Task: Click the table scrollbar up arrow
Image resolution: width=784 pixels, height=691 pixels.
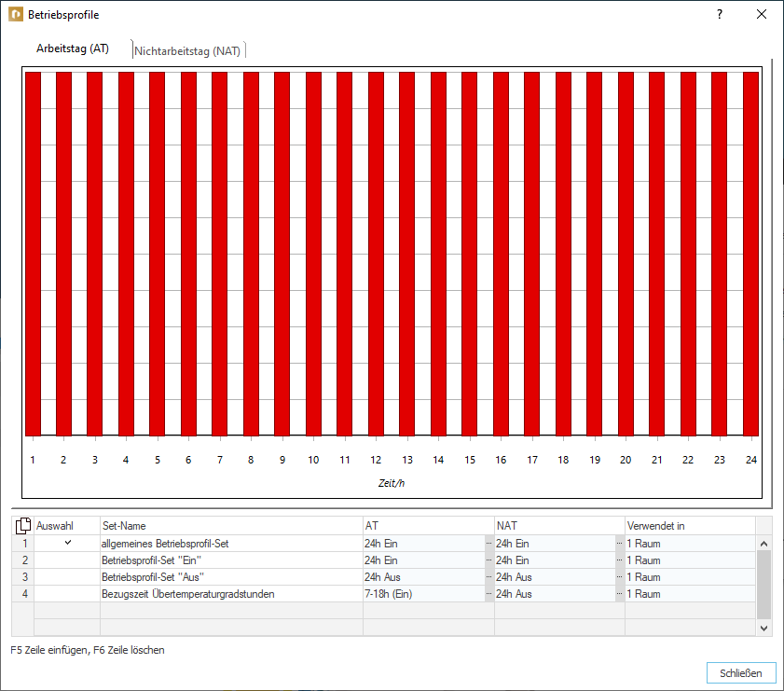Action: (763, 544)
